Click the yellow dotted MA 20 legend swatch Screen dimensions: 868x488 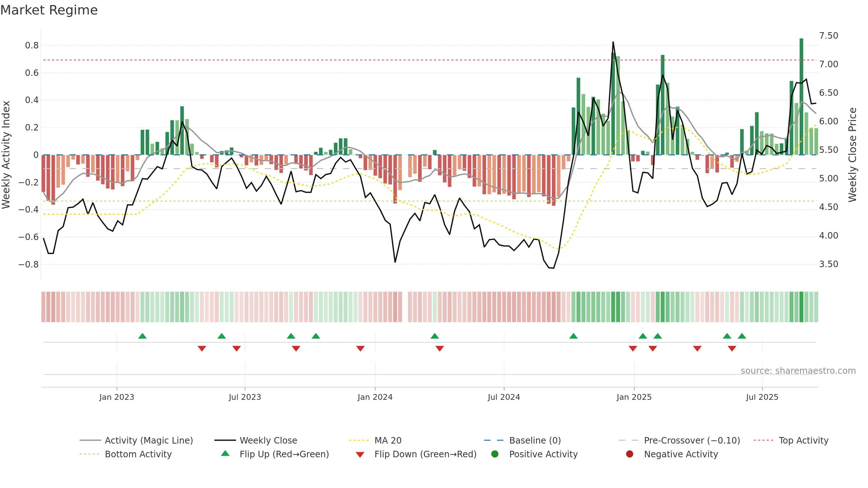click(x=359, y=440)
